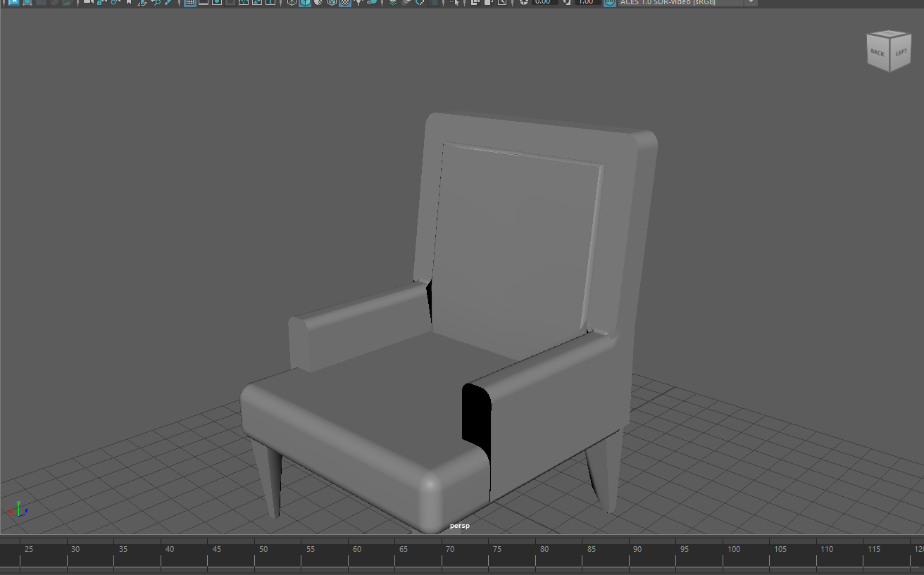924x575 pixels.
Task: Set timeline to frame 75
Action: click(497, 549)
